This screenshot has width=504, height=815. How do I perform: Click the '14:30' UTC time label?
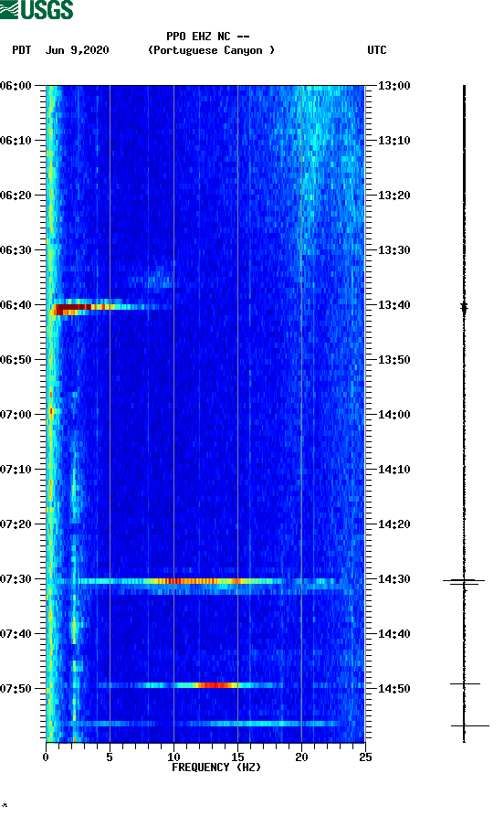(x=394, y=579)
